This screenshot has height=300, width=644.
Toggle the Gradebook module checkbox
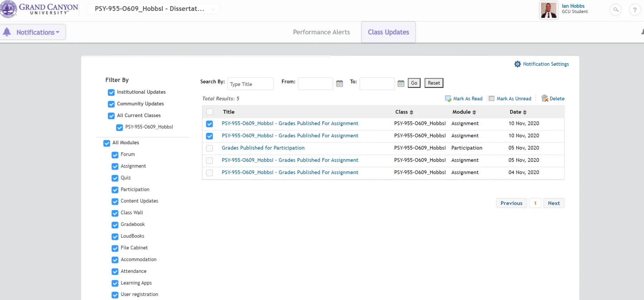115,225
